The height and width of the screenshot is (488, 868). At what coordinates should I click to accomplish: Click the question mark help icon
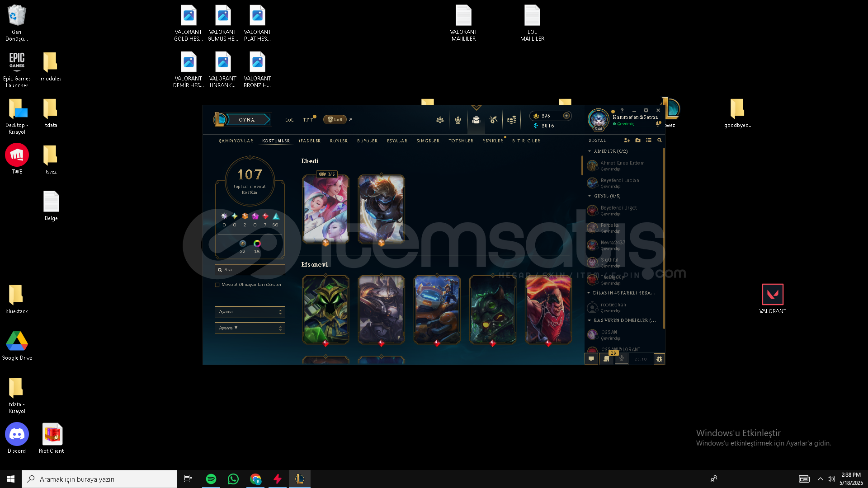[622, 110]
